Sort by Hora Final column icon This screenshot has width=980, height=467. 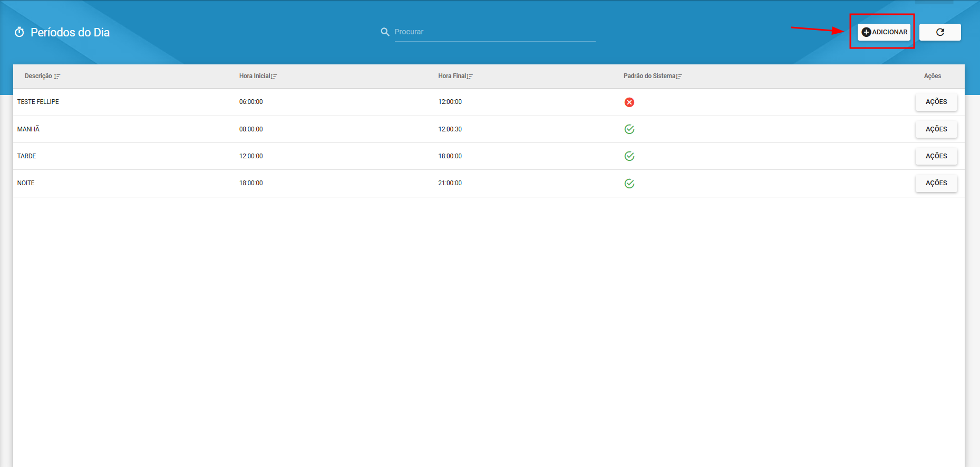470,77
